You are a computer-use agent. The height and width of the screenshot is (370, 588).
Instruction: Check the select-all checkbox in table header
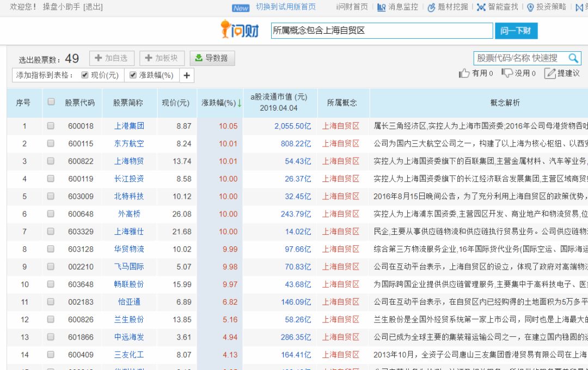click(51, 102)
